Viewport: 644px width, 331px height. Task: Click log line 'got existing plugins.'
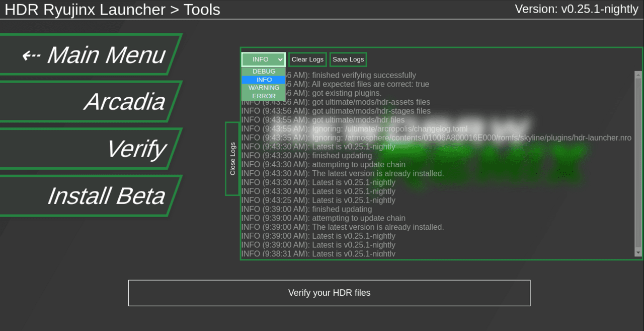click(x=311, y=93)
